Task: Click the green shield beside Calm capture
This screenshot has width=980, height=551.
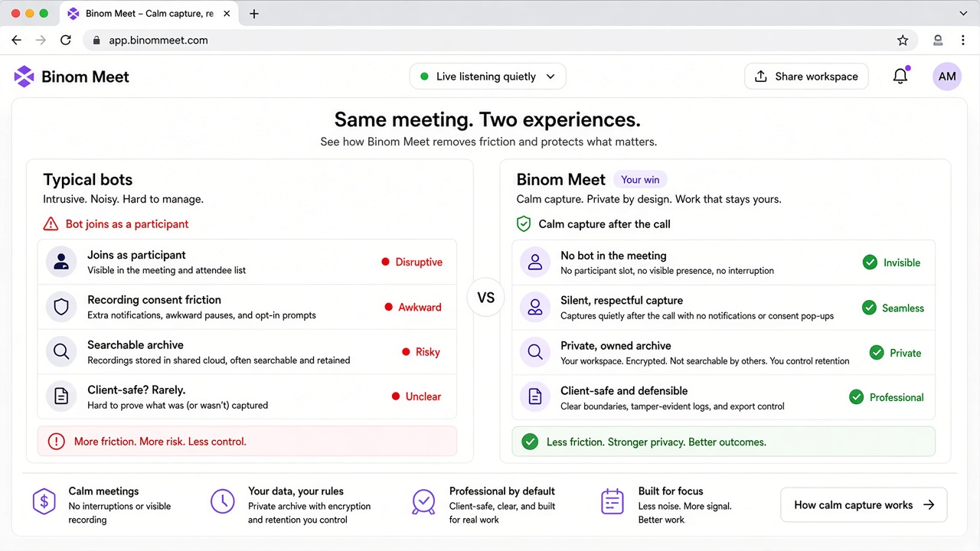Action: tap(524, 224)
